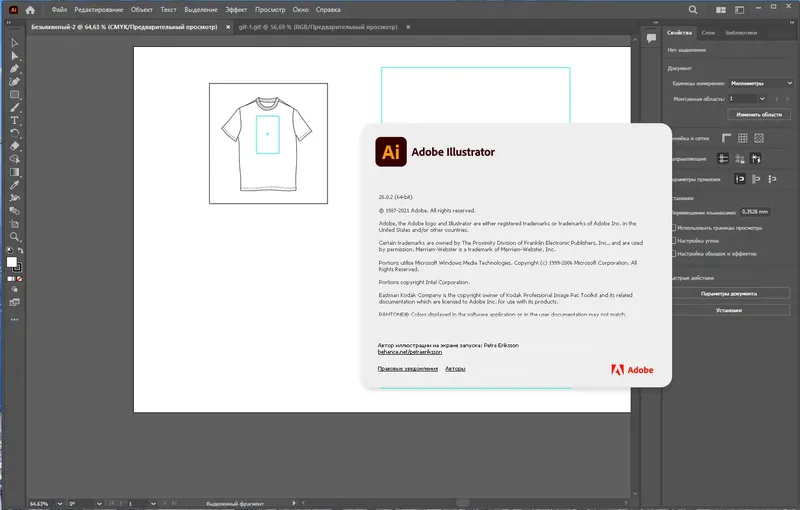Viewport: 800px width, 510px height.
Task: Expand the artboard number dropdown in Properties
Action: click(x=762, y=99)
